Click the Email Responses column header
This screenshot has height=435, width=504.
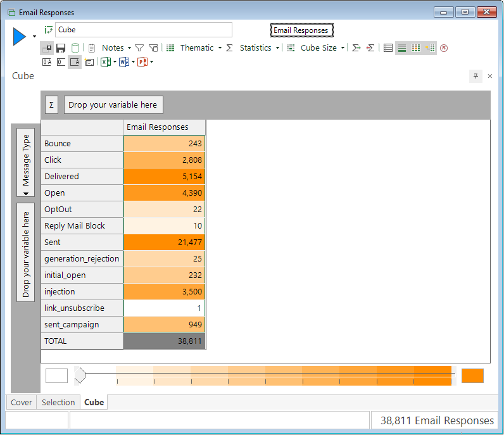[x=164, y=127]
